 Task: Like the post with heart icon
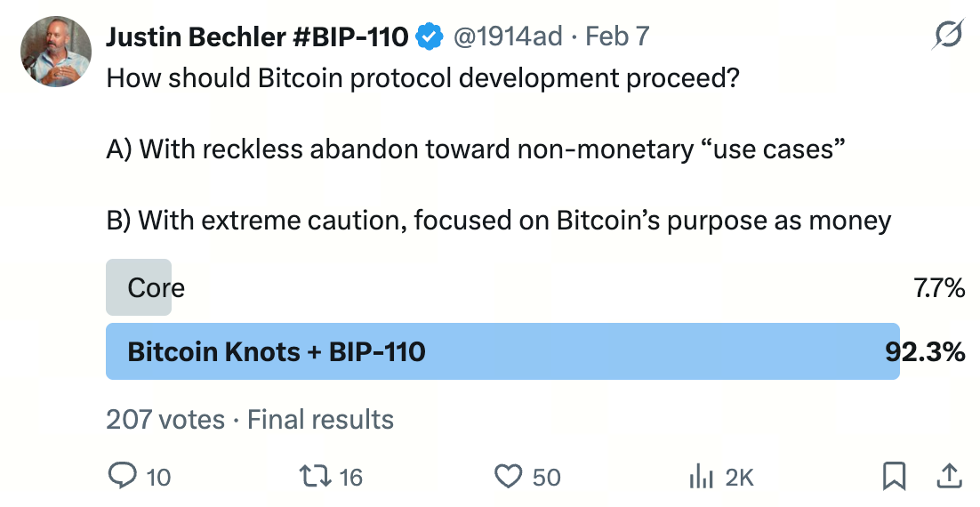(508, 477)
